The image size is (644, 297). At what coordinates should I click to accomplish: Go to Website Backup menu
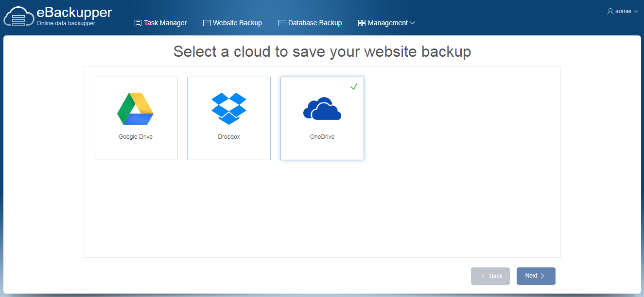pyautogui.click(x=233, y=23)
